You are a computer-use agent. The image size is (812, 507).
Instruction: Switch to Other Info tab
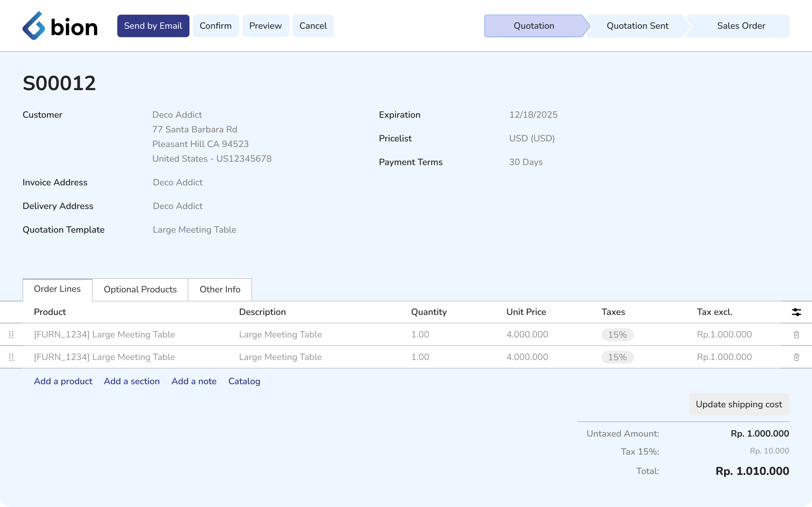coord(220,289)
